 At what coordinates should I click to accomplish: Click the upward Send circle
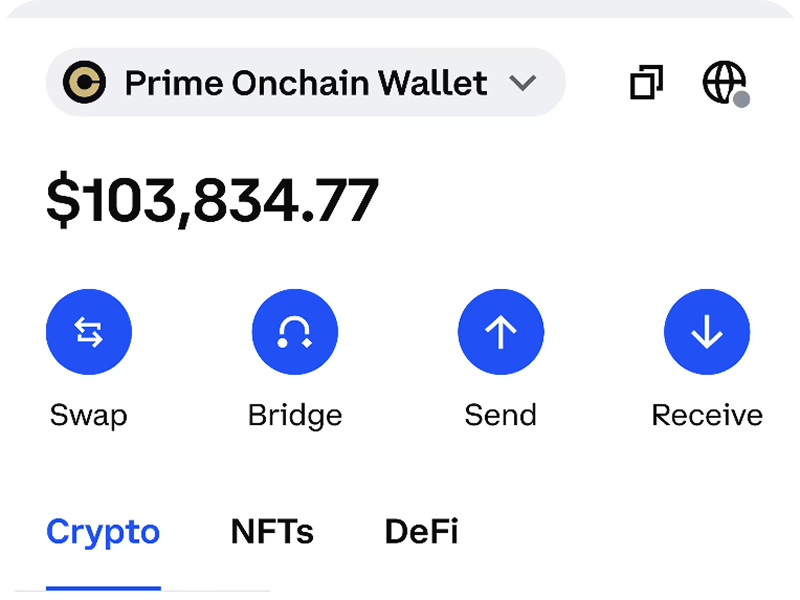(501, 332)
